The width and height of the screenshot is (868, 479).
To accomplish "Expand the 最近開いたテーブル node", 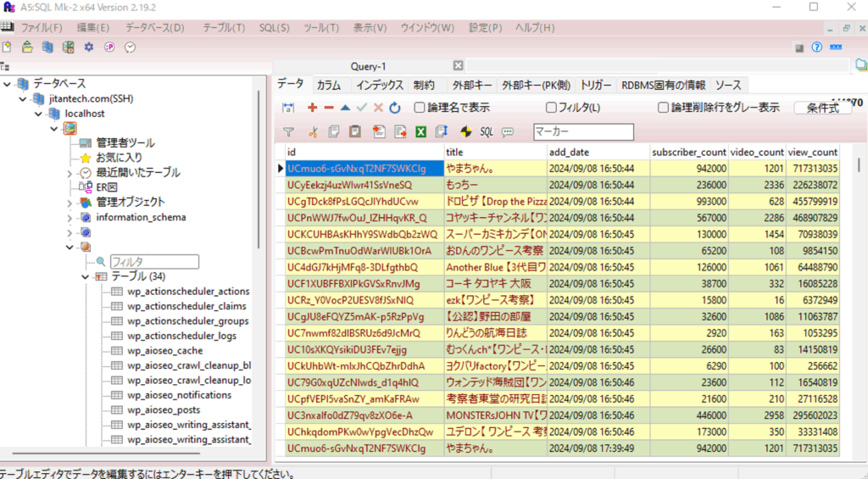I will (x=70, y=173).
